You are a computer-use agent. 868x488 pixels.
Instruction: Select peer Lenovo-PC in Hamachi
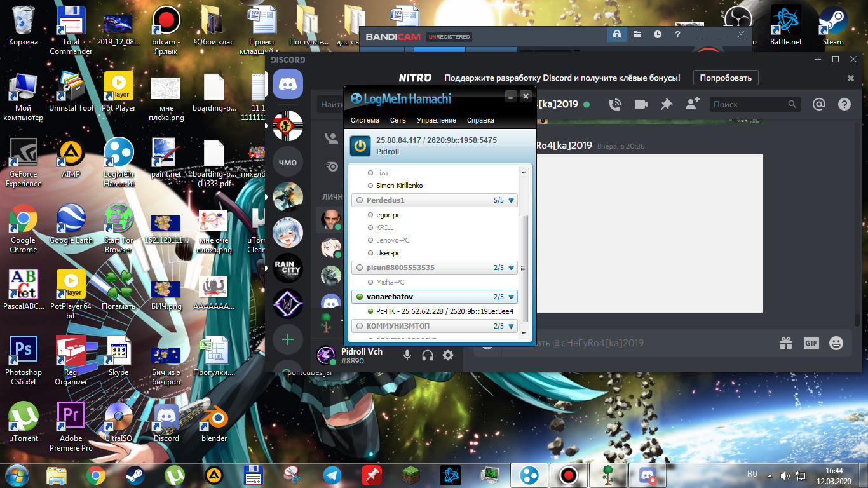pos(393,240)
